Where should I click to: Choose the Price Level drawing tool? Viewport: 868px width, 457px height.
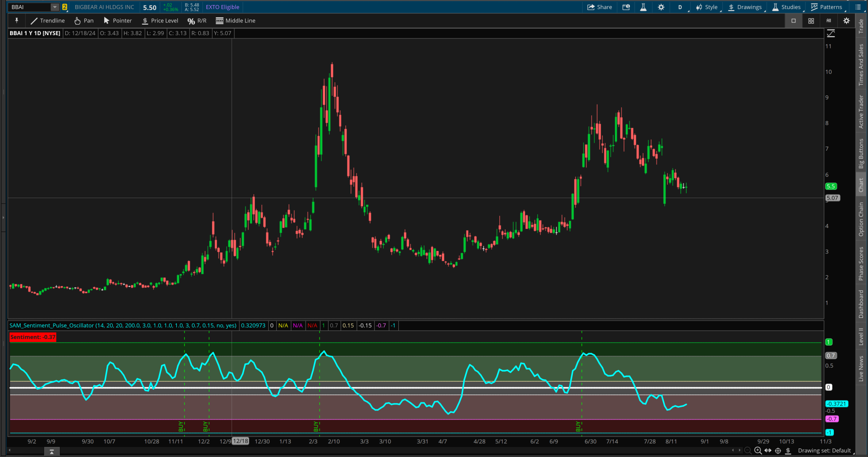pyautogui.click(x=160, y=21)
